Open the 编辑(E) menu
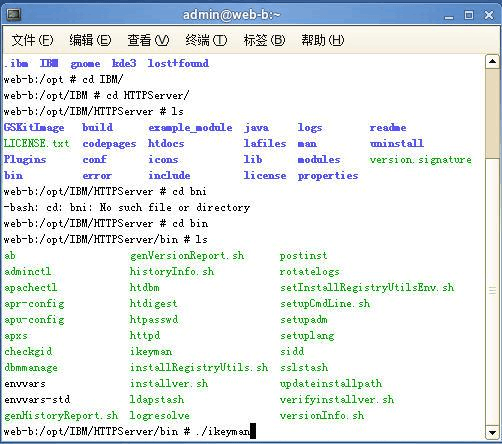502x444 pixels. pyautogui.click(x=90, y=40)
